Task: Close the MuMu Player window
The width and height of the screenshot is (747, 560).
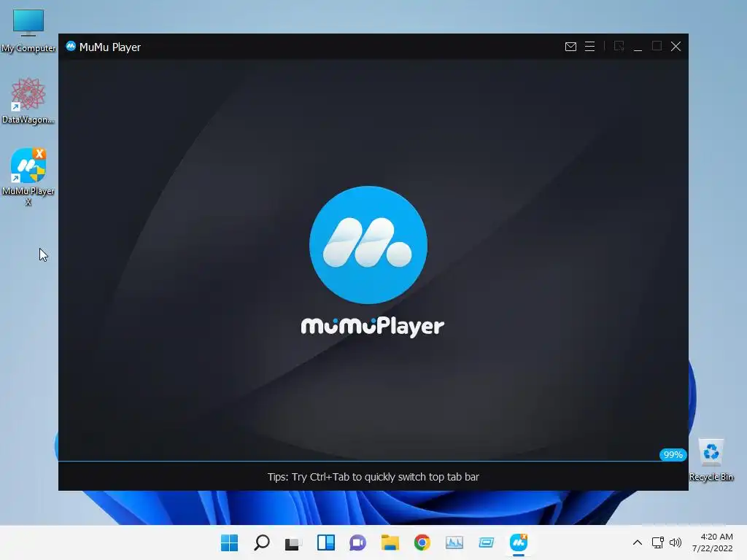Action: point(676,46)
